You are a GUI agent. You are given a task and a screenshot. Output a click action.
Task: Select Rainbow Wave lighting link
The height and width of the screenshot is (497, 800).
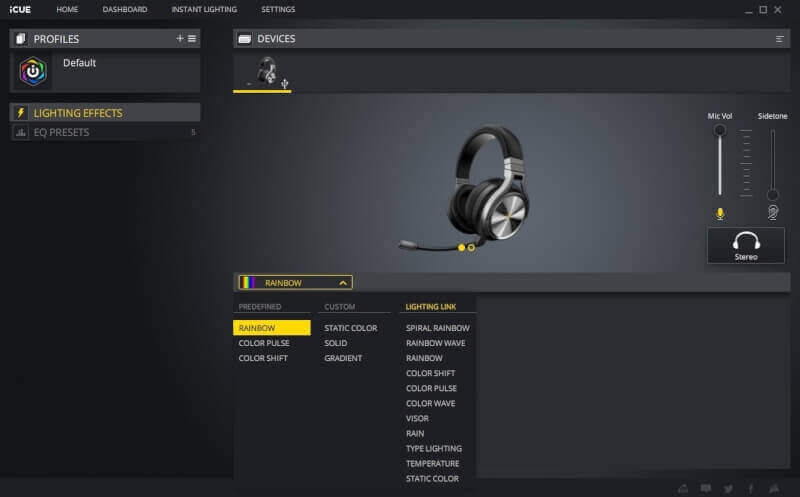(436, 343)
